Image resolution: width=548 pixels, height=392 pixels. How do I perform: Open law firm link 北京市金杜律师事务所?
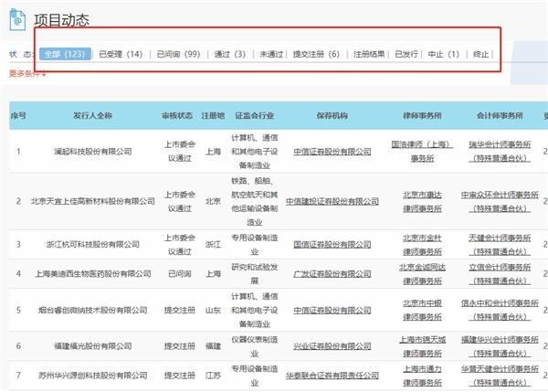(422, 245)
